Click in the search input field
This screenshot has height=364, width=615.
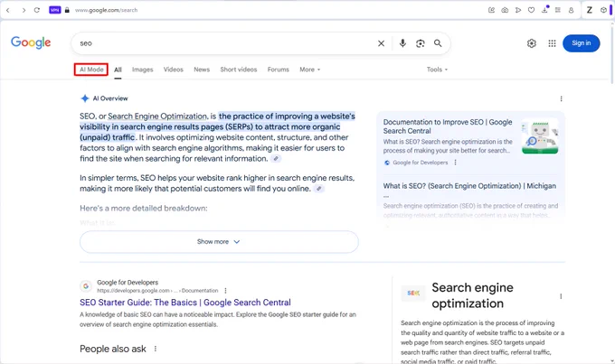coord(223,43)
